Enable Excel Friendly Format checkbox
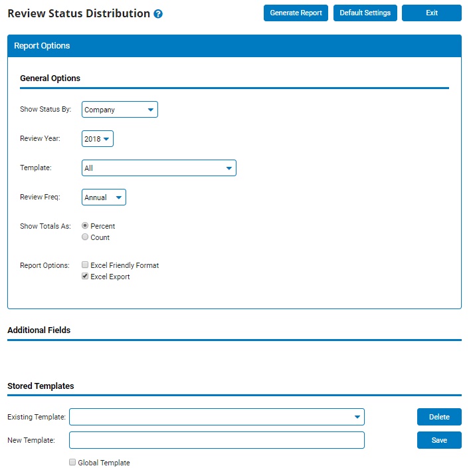This screenshot has height=476, width=469. pyautogui.click(x=85, y=265)
